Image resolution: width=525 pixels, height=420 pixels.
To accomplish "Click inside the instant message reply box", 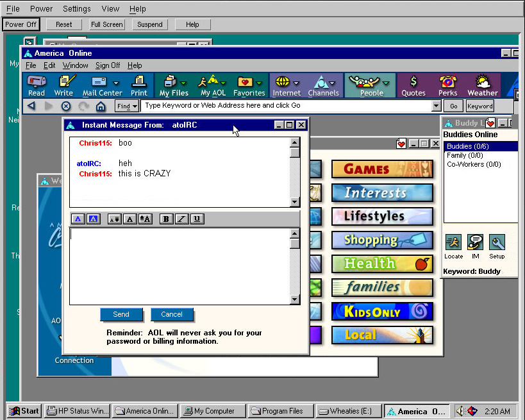I will [x=179, y=266].
